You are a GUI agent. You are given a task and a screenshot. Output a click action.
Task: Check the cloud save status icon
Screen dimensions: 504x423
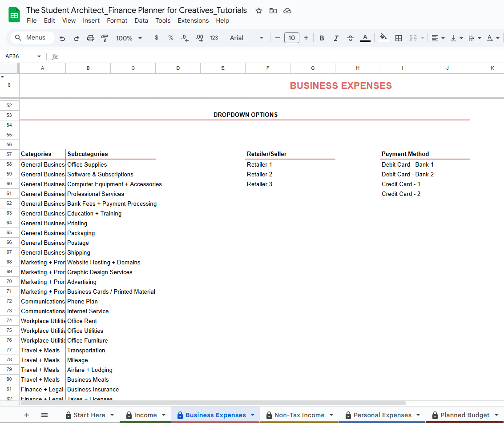[287, 11]
